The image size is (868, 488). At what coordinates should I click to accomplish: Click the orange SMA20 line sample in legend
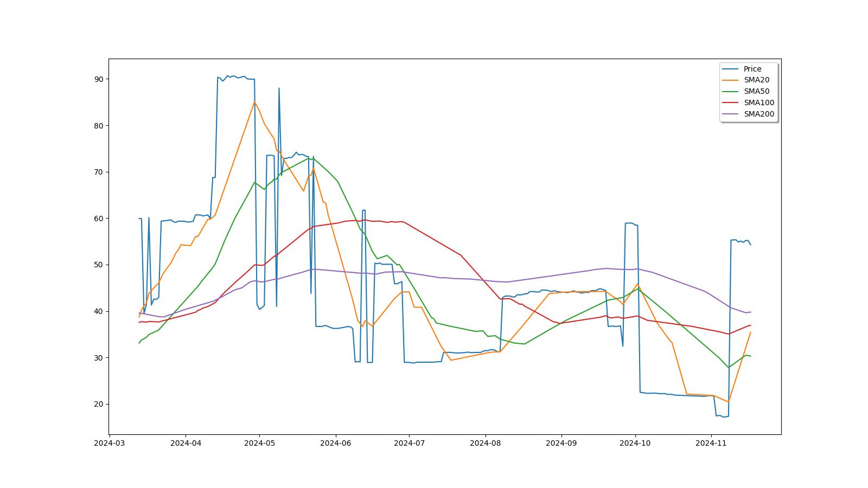[730, 80]
